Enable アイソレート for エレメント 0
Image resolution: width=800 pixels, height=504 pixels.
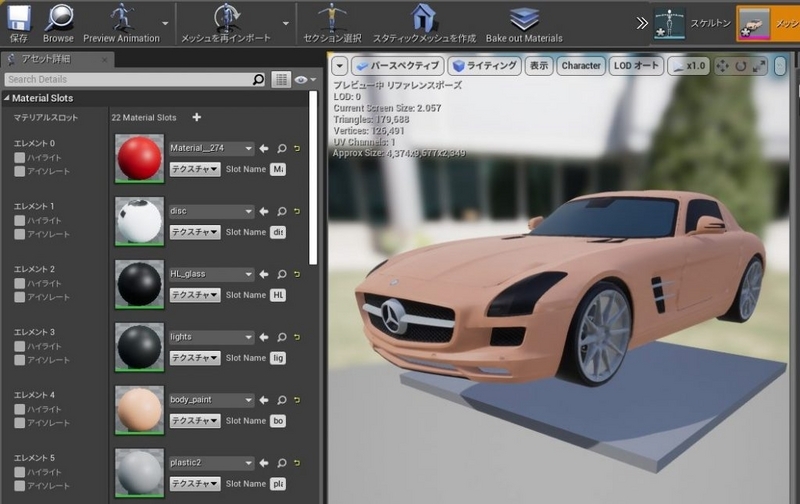pos(19,171)
